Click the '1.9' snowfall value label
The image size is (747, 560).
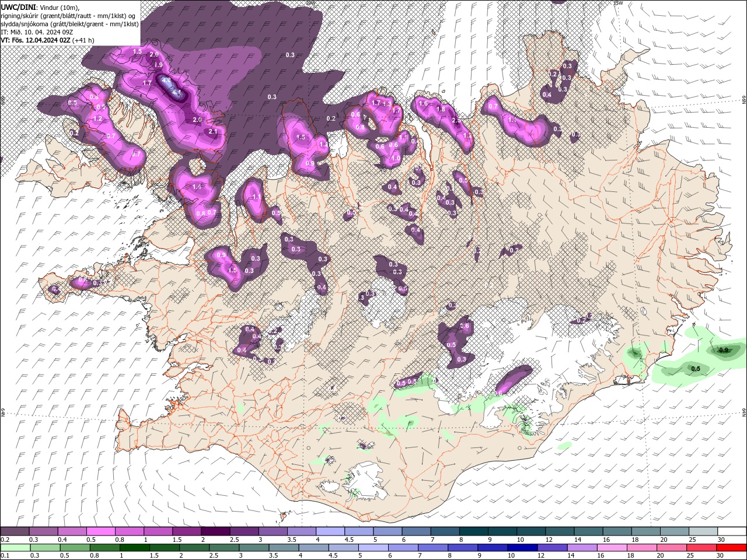158,65
